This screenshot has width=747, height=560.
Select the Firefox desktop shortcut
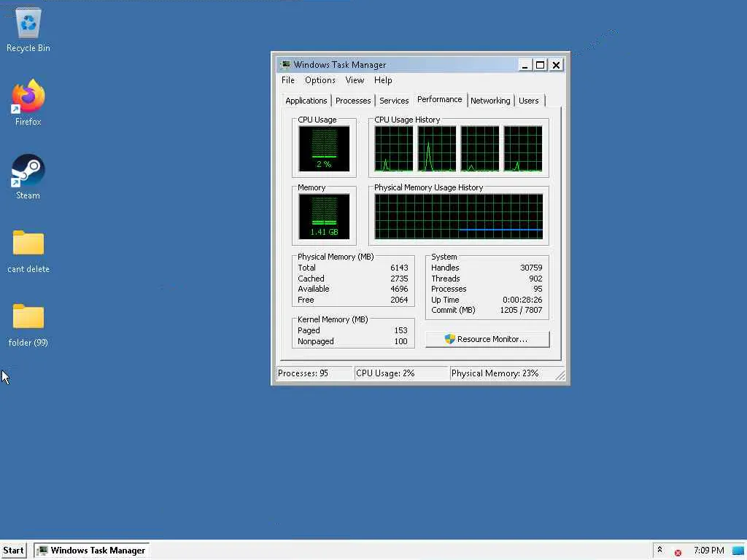click(28, 103)
